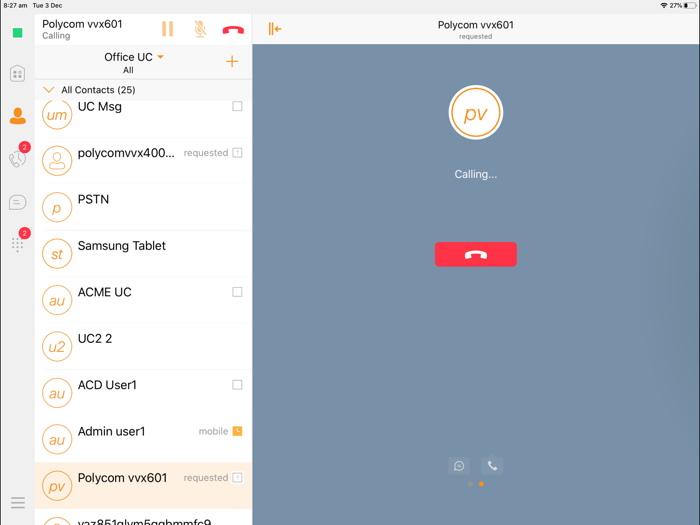The image size is (700, 525).
Task: Tap the st avatar for Samsung Tablet
Action: tap(57, 254)
